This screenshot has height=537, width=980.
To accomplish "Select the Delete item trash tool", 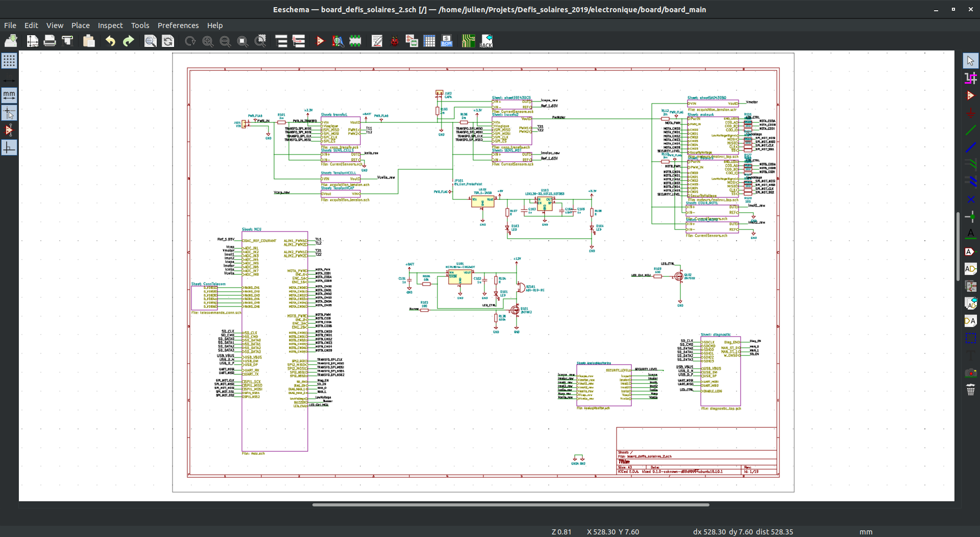I will 970,390.
